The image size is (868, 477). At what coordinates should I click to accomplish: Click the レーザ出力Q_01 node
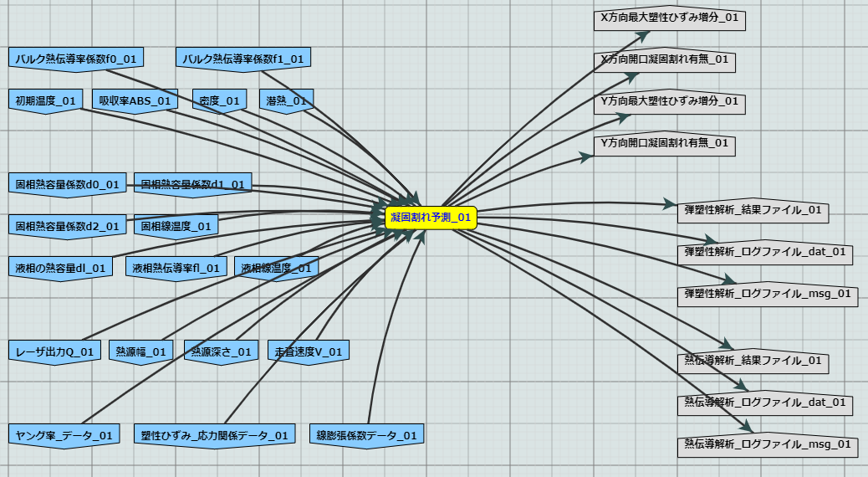tap(55, 352)
